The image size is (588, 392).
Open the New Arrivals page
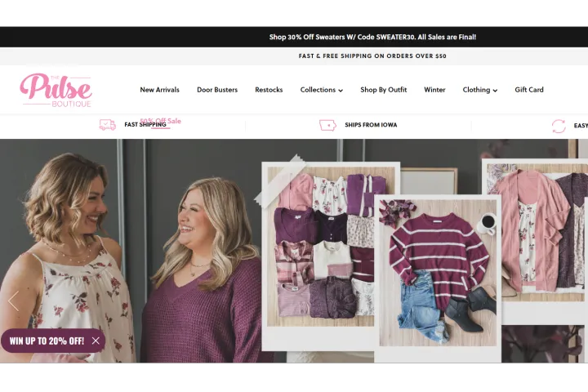point(160,90)
